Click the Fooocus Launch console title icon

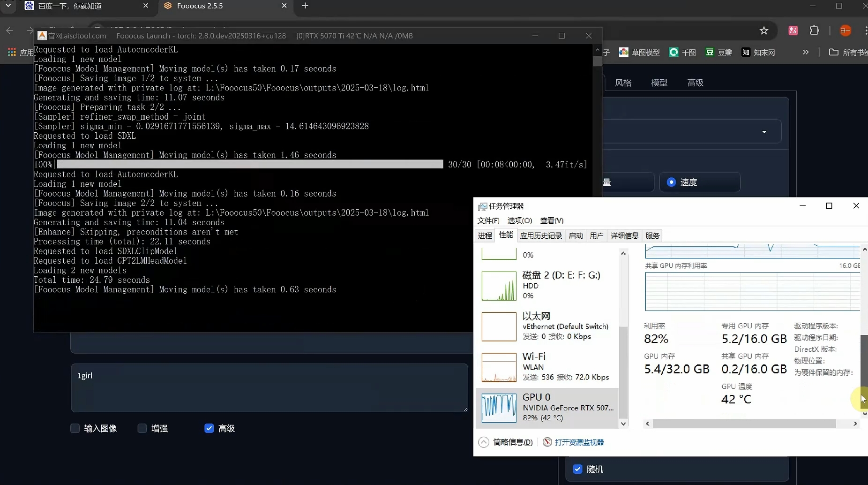42,36
